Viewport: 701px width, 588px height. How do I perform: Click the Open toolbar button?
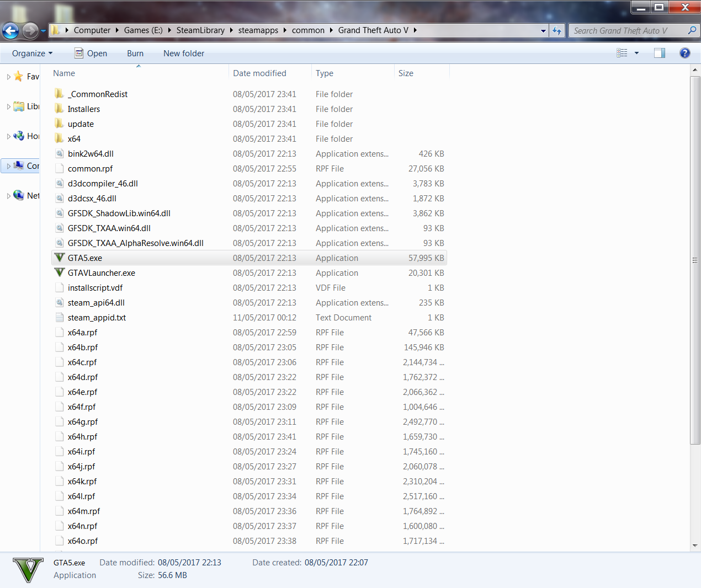click(91, 53)
